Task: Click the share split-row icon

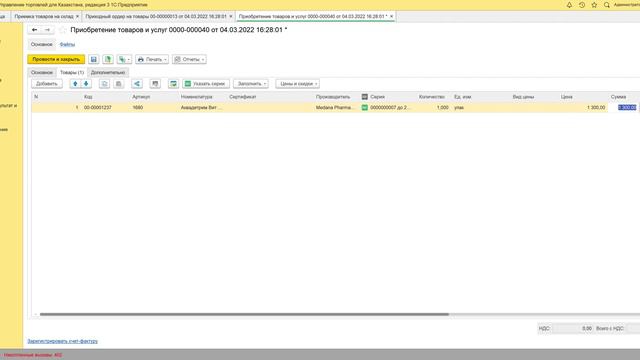Action: [137, 84]
